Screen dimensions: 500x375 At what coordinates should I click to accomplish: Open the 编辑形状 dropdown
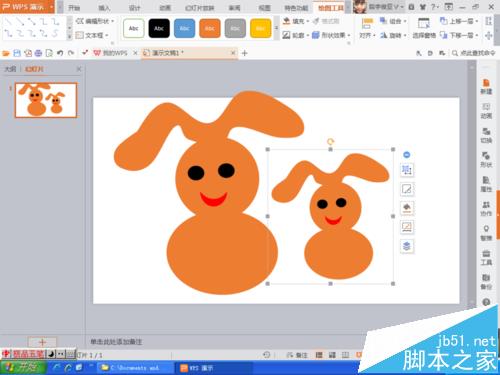(95, 21)
